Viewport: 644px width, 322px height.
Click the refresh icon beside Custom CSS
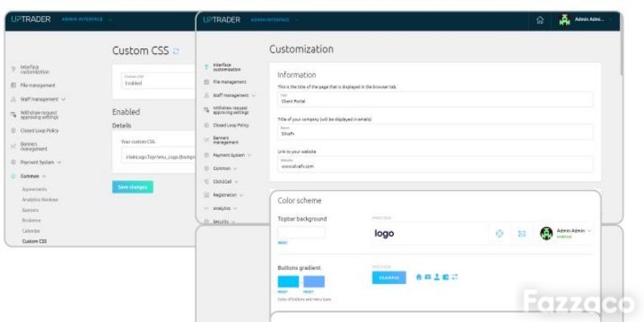pyautogui.click(x=175, y=51)
